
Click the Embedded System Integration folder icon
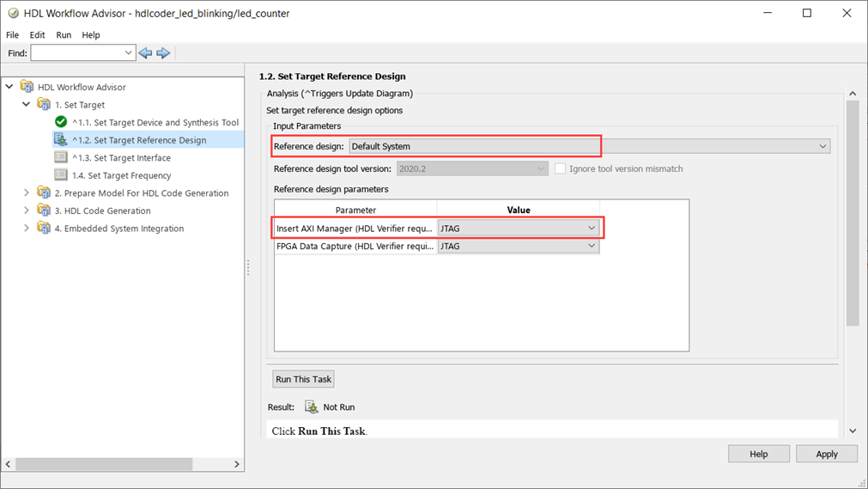[44, 229]
